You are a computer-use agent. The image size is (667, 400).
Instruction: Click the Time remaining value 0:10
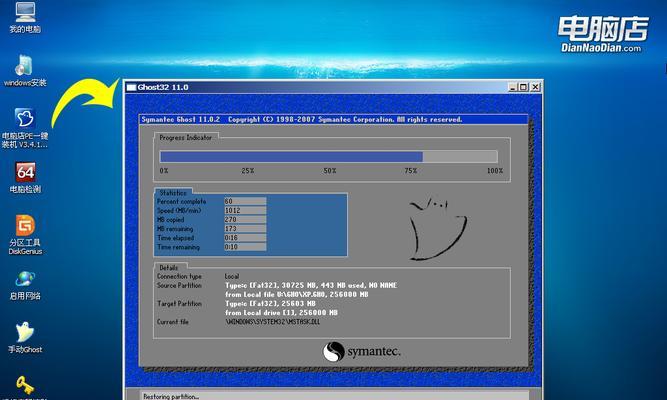tap(245, 247)
